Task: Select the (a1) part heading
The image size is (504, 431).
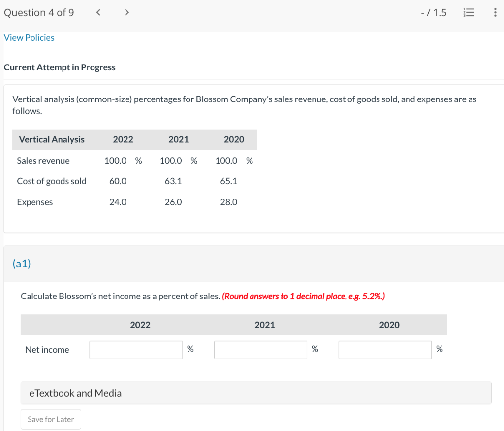Action: [22, 264]
